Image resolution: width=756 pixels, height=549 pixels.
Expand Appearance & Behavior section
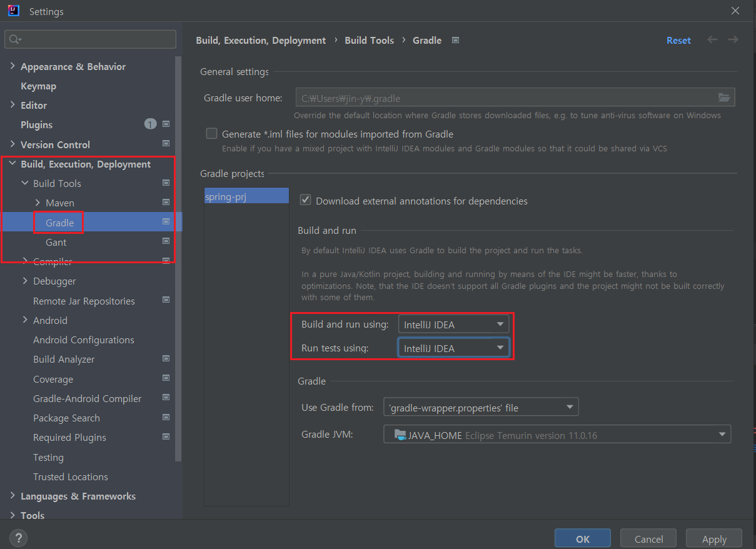13,66
